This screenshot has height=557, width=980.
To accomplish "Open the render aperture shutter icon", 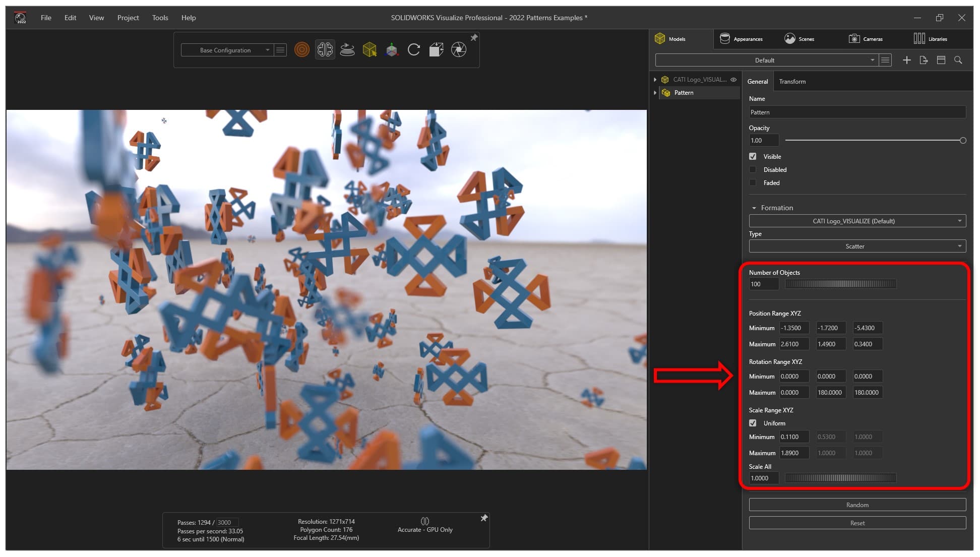I will 458,49.
